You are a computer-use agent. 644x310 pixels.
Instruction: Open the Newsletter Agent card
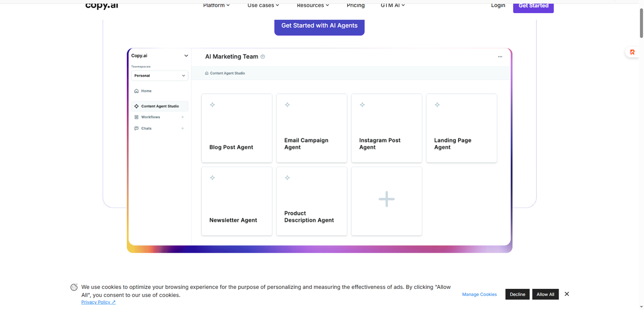[x=237, y=201]
